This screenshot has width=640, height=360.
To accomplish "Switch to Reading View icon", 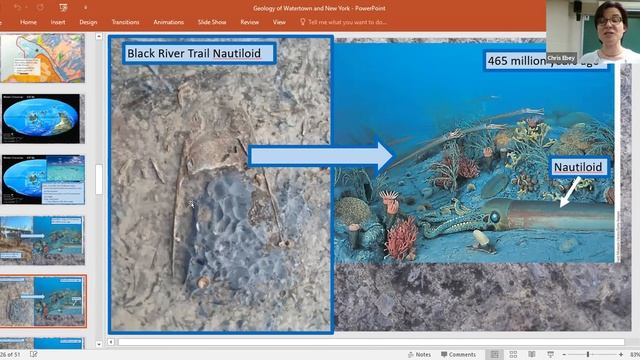I will 532,354.
